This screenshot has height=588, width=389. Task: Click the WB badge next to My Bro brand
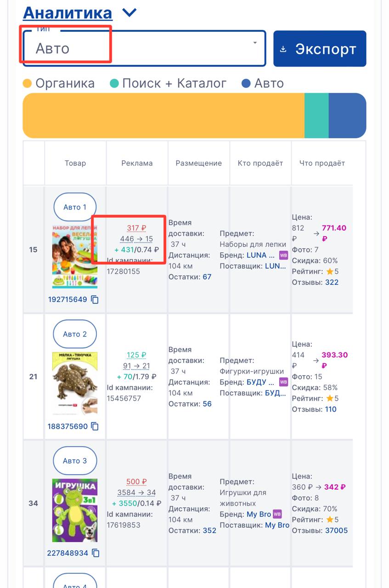277,514
